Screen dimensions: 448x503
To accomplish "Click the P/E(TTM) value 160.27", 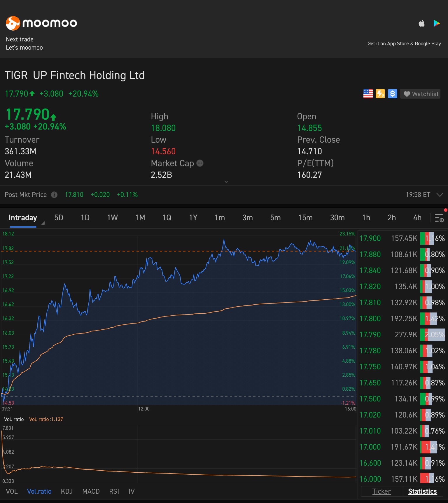I will [309, 175].
